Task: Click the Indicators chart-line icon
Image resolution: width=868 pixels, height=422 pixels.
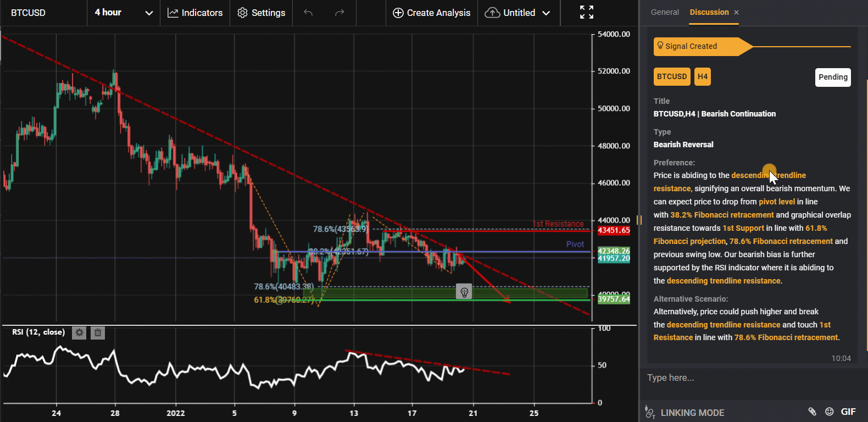Action: click(173, 13)
